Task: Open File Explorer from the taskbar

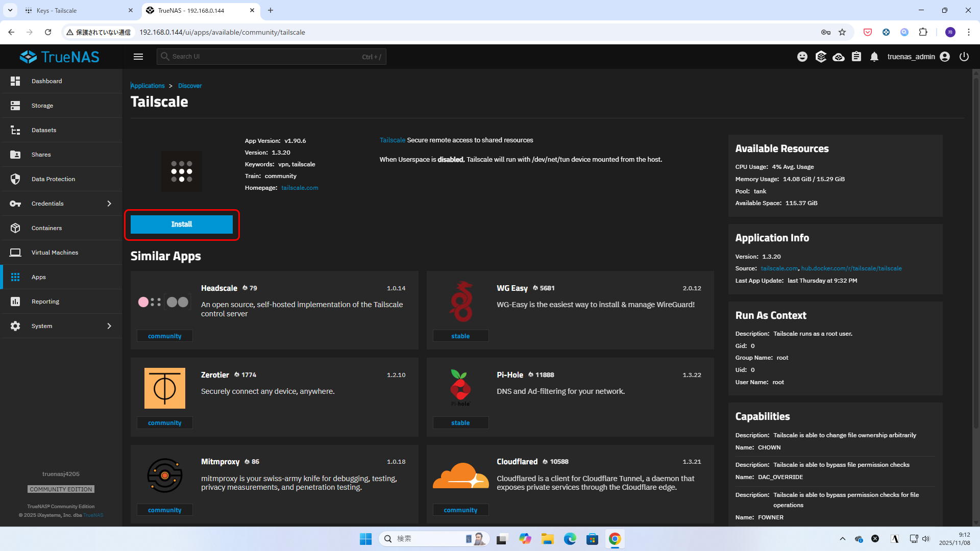Action: [547, 539]
